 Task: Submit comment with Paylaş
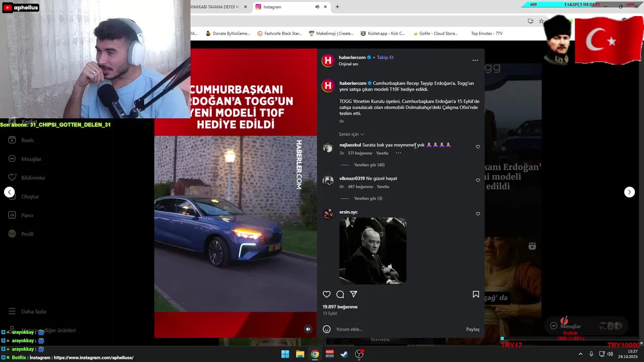472,329
